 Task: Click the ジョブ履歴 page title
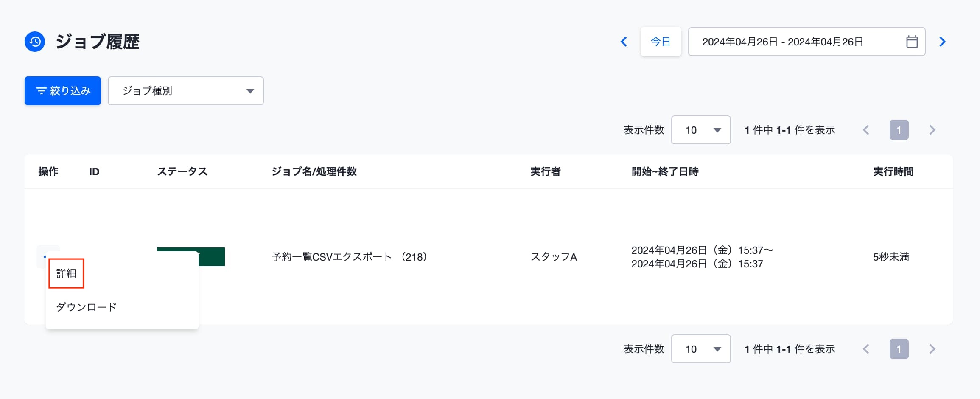click(98, 42)
